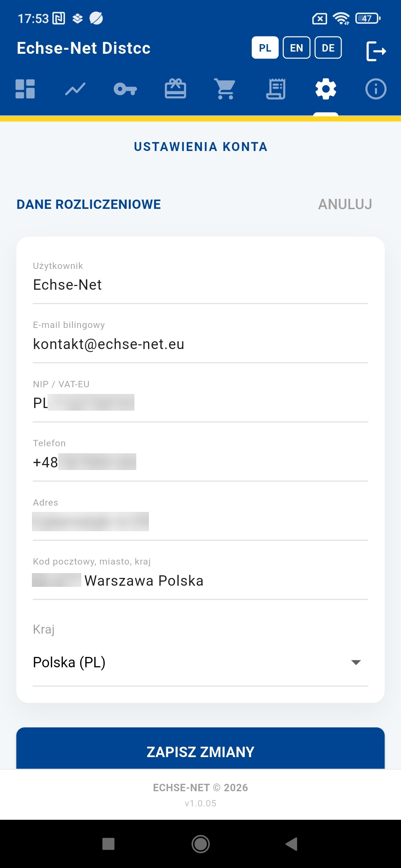Screen dimensions: 401x868
Task: Open the invoices receipt icon
Action: [x=276, y=89]
